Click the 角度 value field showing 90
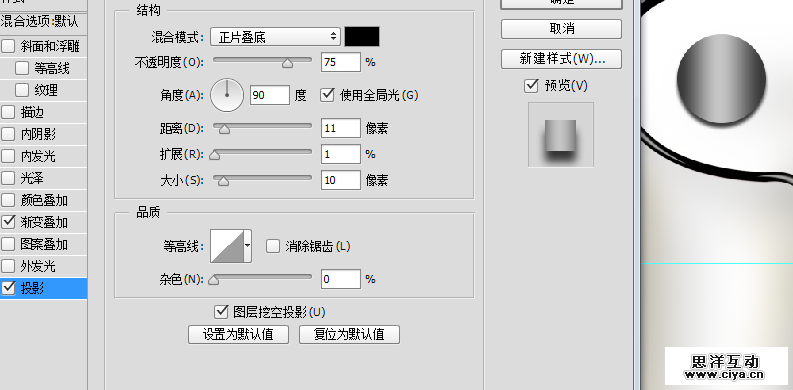This screenshot has width=793, height=390. (270, 95)
